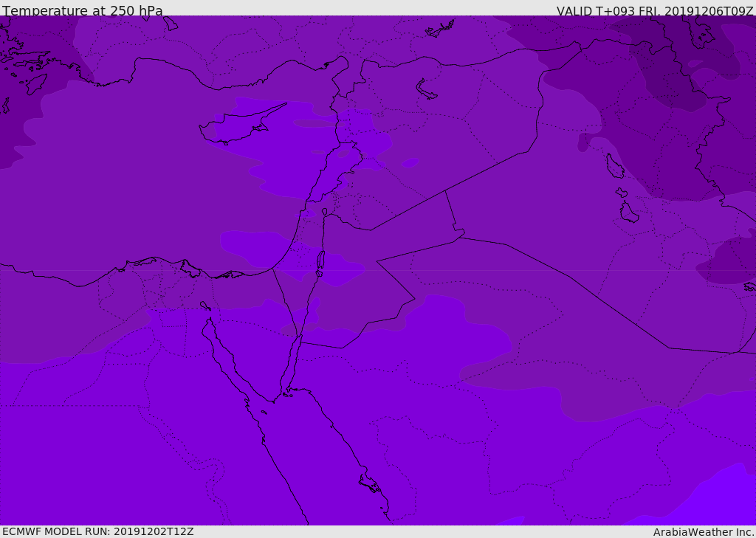
Task: Click the 'ArabiaWeather Inc' credit text
Action: (703, 532)
